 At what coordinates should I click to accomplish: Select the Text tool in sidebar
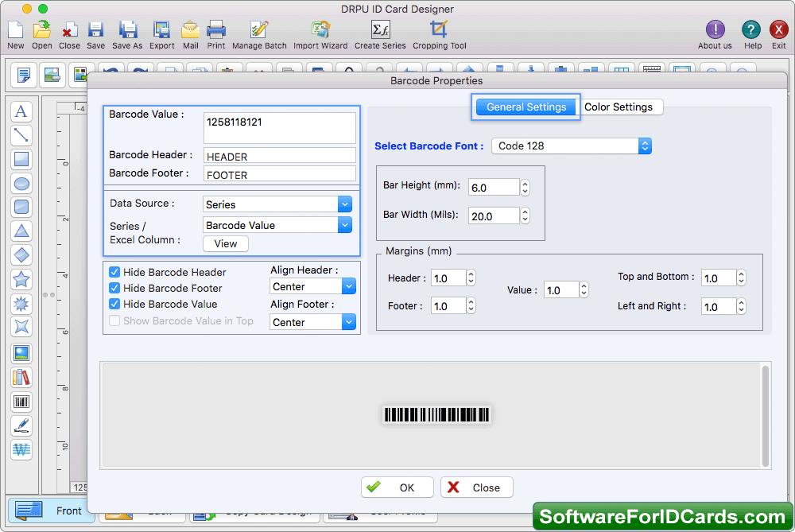(21, 111)
